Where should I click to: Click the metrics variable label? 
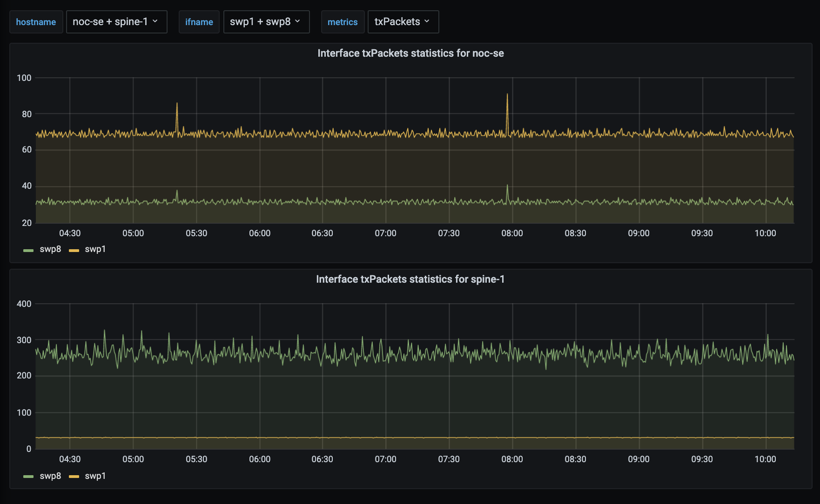tap(343, 21)
